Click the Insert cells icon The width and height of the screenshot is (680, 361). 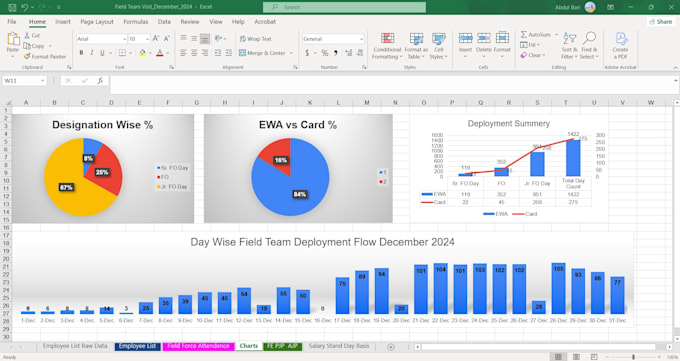465,38
